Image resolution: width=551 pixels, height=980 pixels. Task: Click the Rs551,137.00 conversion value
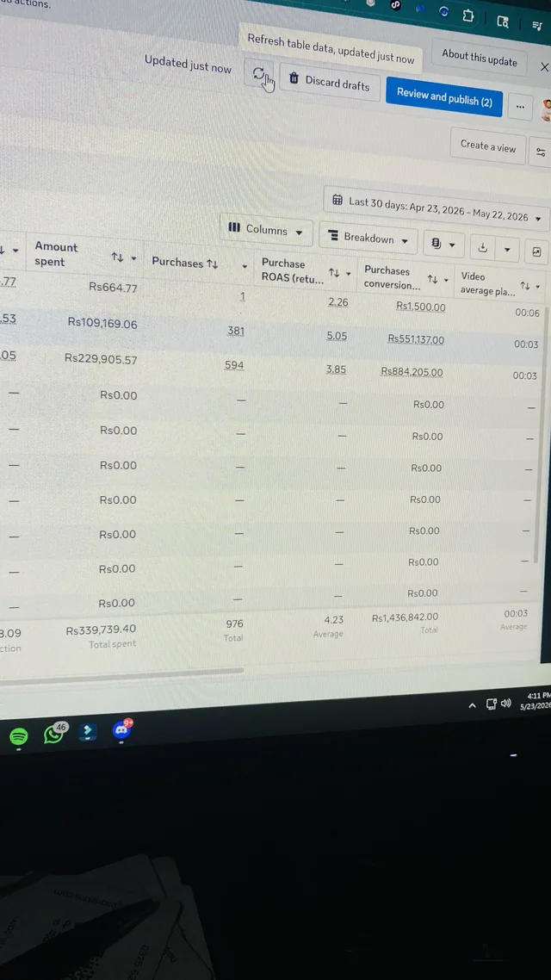click(x=416, y=340)
